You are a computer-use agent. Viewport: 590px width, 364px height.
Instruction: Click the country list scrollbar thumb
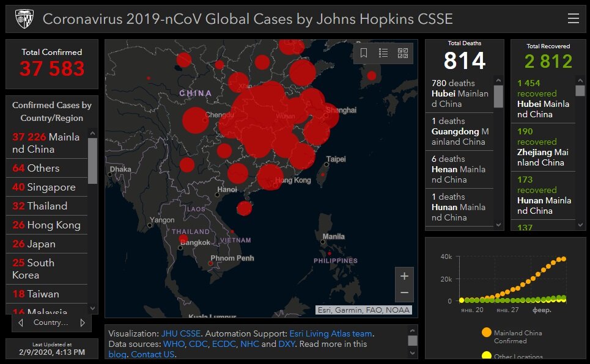(92, 161)
